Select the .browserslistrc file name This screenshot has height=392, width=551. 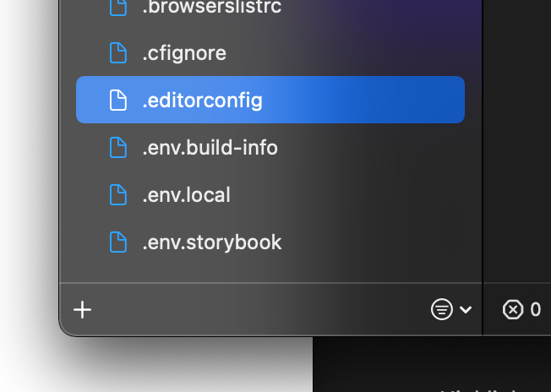coord(211,8)
